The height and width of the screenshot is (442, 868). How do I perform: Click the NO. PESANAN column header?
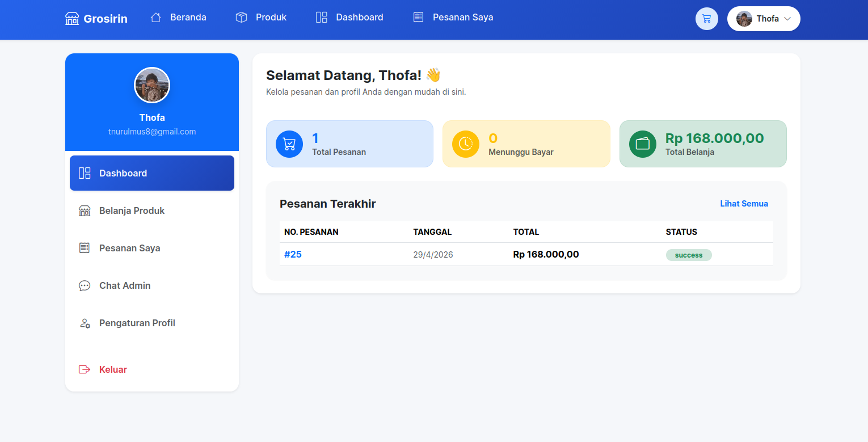(x=311, y=232)
